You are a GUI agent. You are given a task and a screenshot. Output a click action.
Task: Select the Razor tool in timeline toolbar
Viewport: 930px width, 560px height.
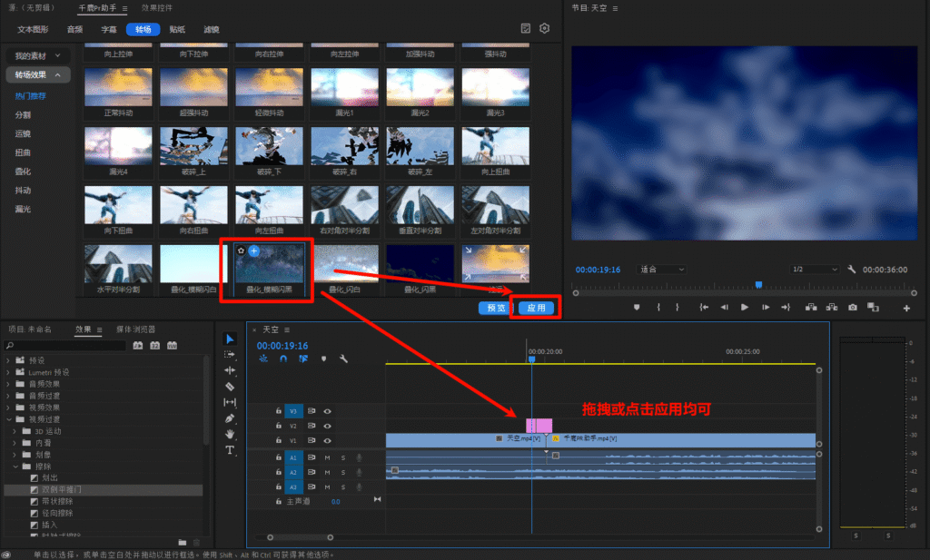click(230, 386)
